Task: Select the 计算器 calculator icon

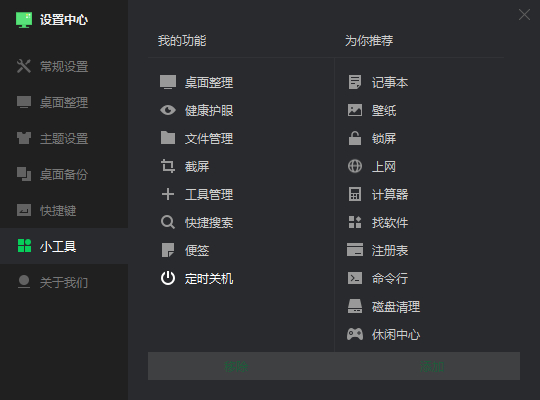Action: click(355, 194)
